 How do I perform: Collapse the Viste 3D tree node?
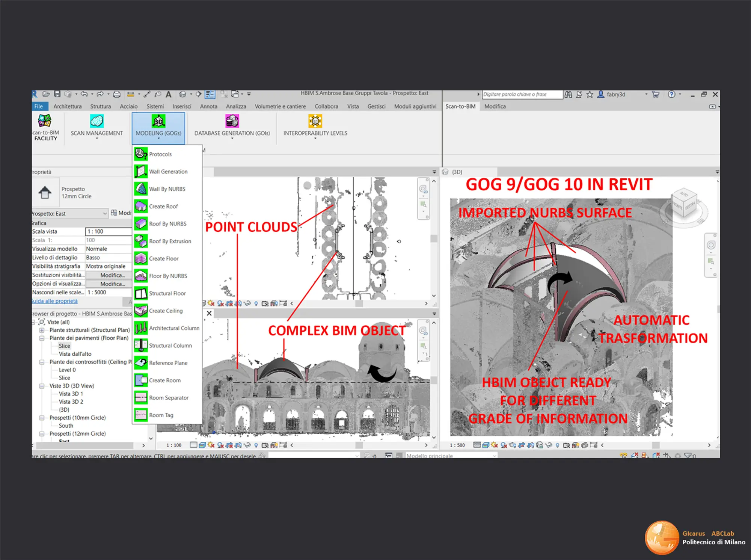click(x=42, y=386)
